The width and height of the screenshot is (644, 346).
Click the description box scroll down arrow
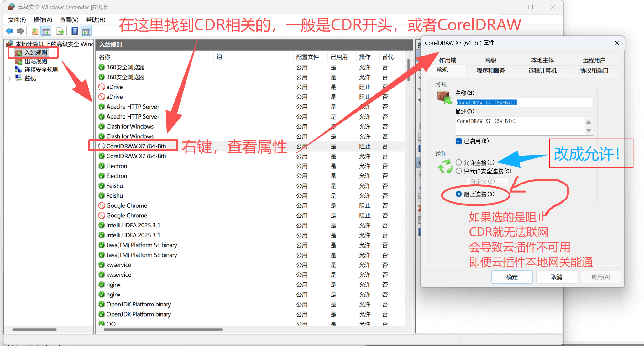point(589,131)
